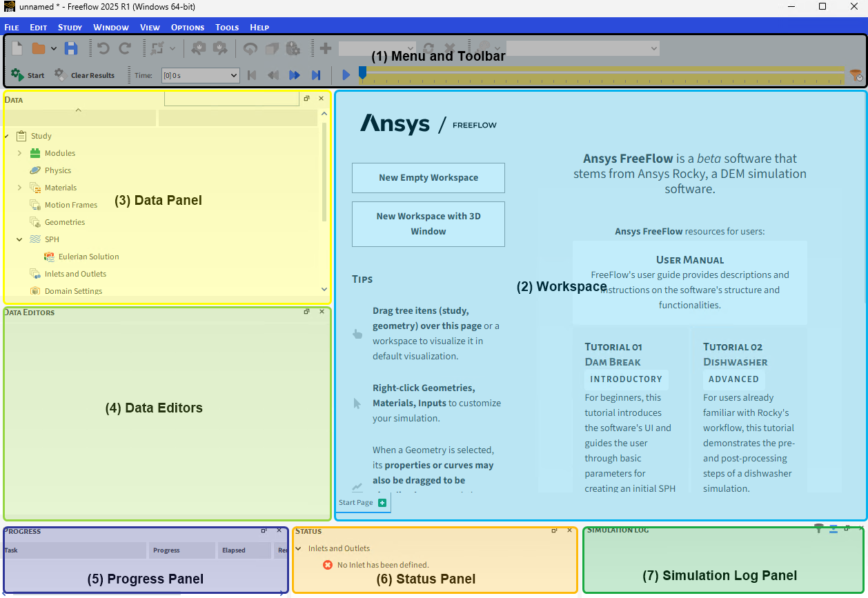Click New Workspace with 3D Window button
868x598 pixels.
coord(428,224)
